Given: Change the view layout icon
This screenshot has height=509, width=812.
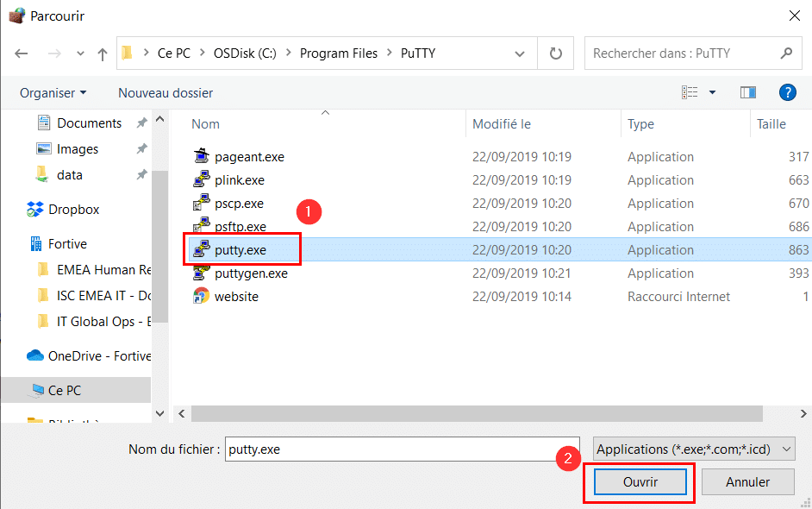Looking at the screenshot, I should tap(690, 92).
